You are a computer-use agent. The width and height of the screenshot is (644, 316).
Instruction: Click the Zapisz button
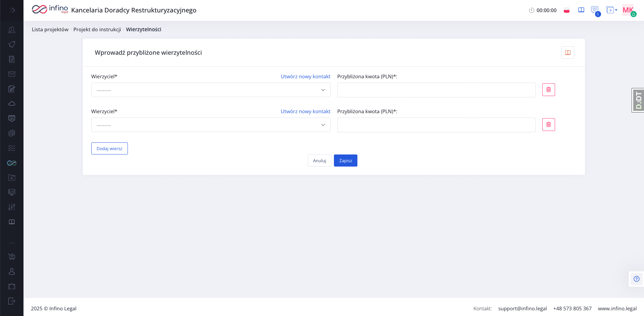point(345,161)
